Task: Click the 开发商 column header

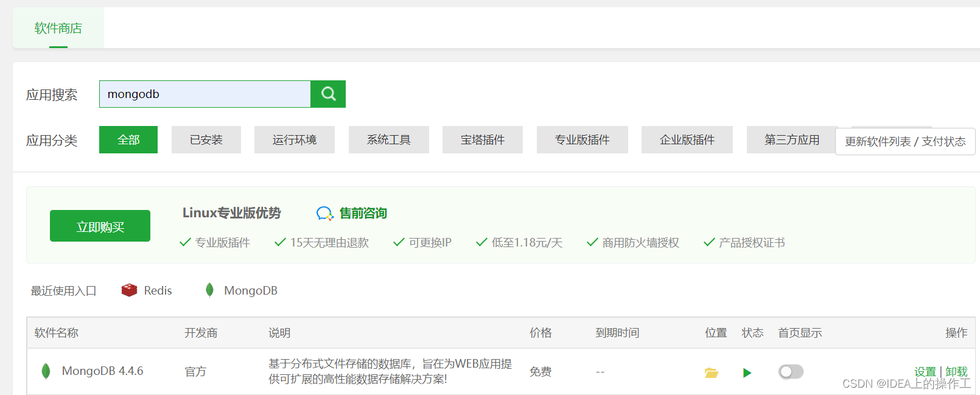Action: click(201, 333)
